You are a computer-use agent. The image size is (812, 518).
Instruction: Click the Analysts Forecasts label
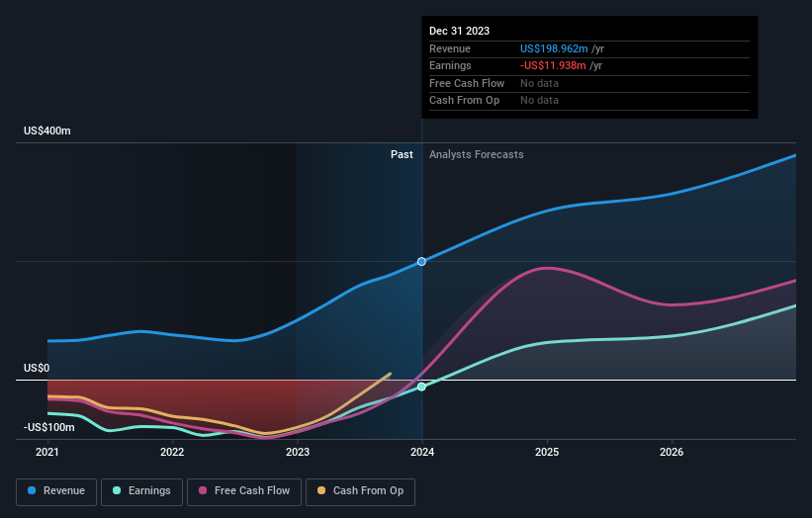[x=477, y=155]
